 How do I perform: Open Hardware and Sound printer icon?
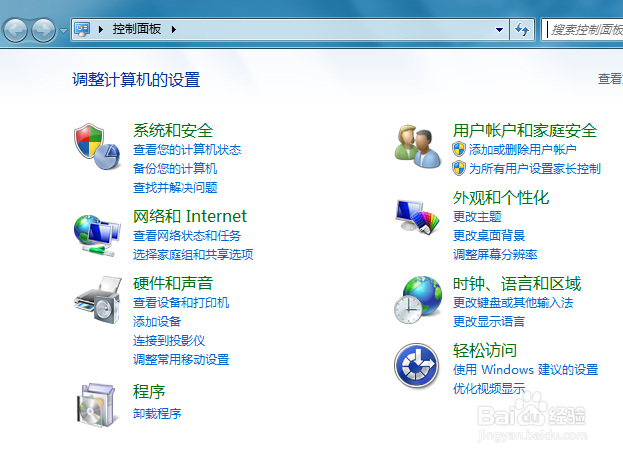97,300
